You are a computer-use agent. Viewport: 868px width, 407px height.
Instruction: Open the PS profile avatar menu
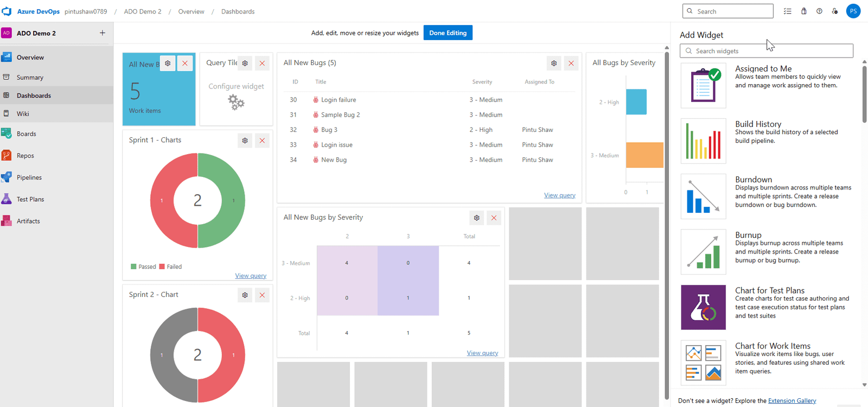coord(853,11)
